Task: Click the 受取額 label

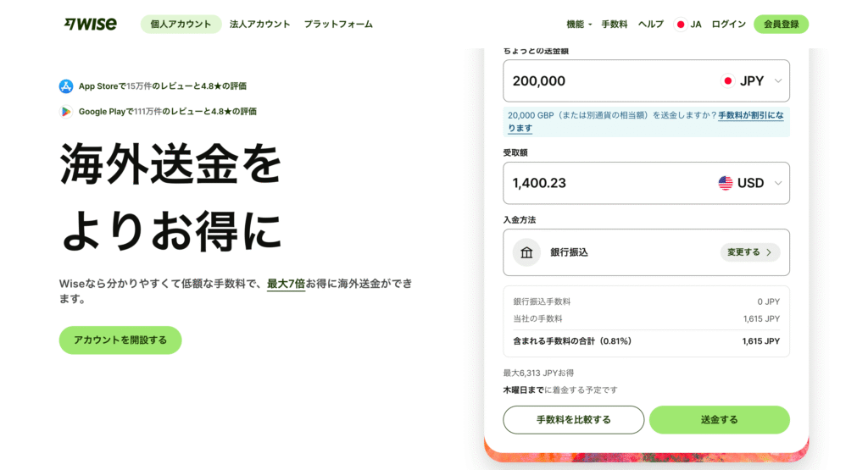Action: (x=515, y=153)
